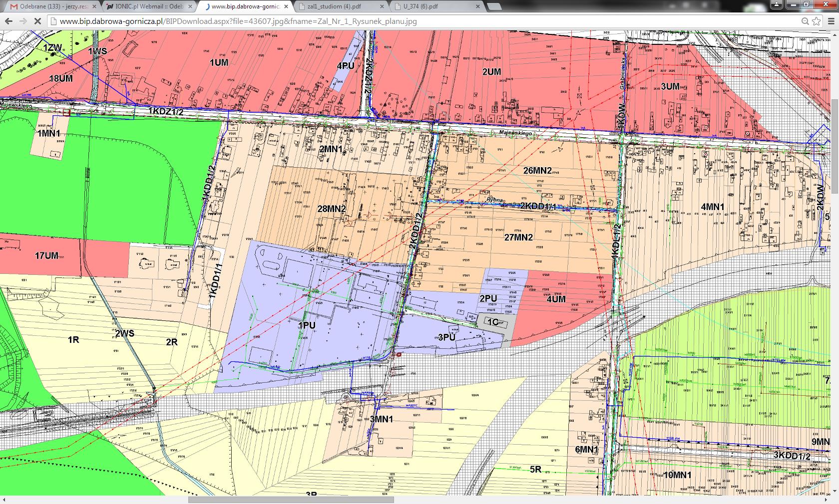The width and height of the screenshot is (839, 504).
Task: Open a new browser tab
Action: 494,7
